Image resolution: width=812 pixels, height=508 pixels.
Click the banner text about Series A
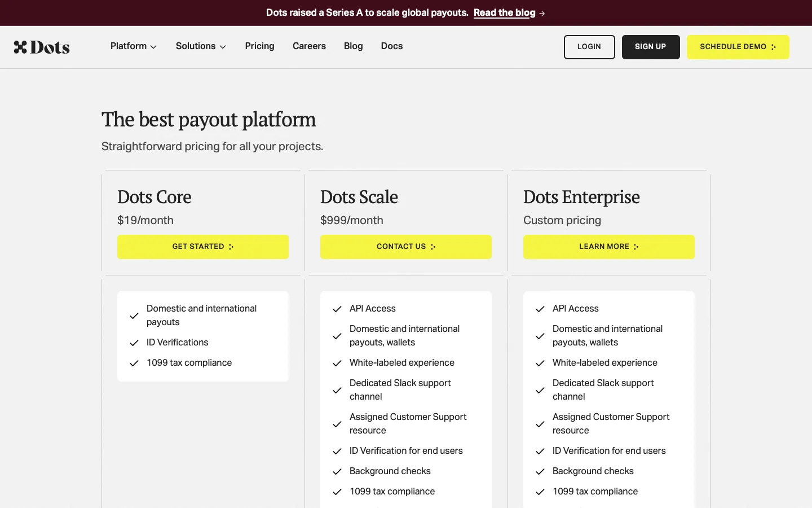[367, 12]
